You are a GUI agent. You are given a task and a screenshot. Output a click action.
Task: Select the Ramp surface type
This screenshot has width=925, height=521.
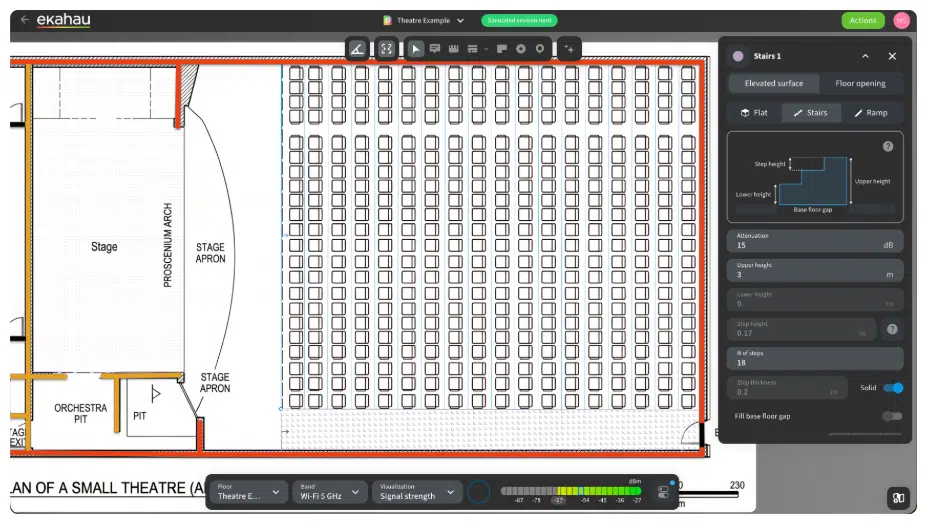pyautogui.click(x=871, y=113)
